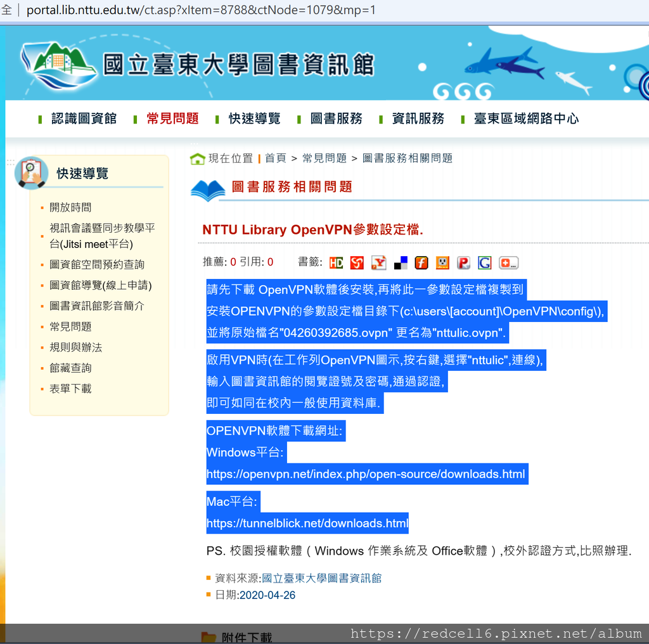Click the 國立臺東大學圖書資訊館 source link
The width and height of the screenshot is (649, 644).
click(321, 578)
